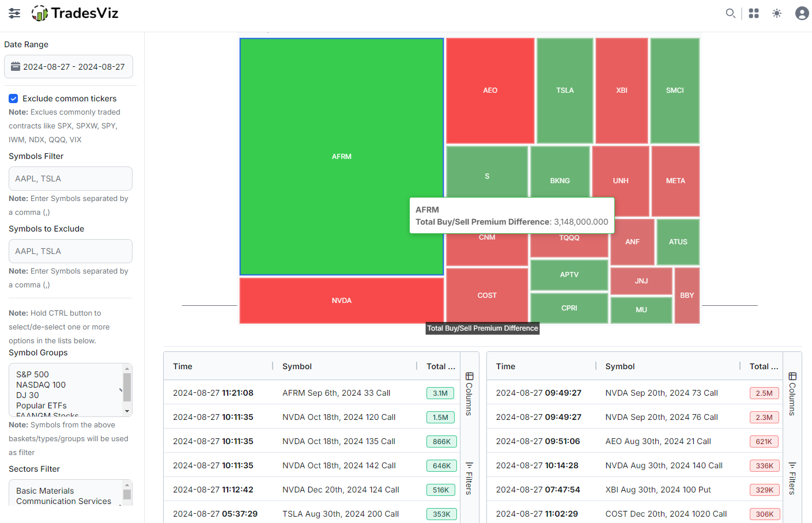Click the COST treemap tile
The image size is (812, 523).
point(487,295)
